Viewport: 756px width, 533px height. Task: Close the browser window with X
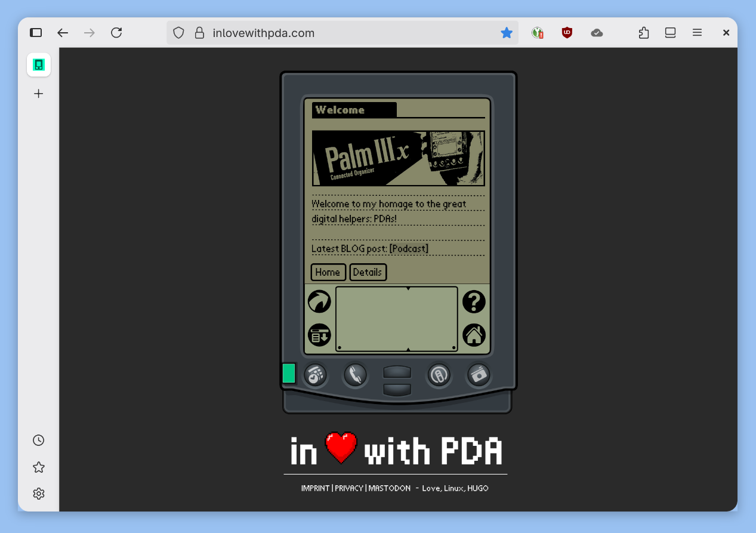click(726, 33)
